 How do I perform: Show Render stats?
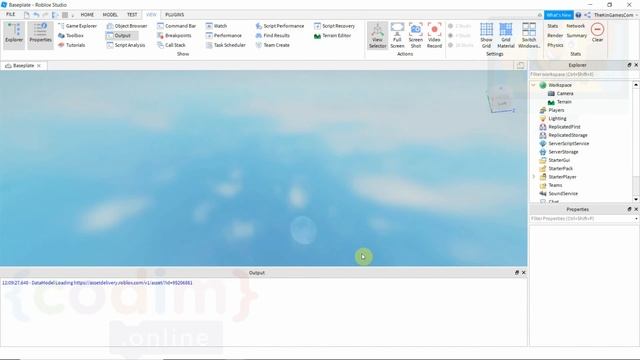555,36
